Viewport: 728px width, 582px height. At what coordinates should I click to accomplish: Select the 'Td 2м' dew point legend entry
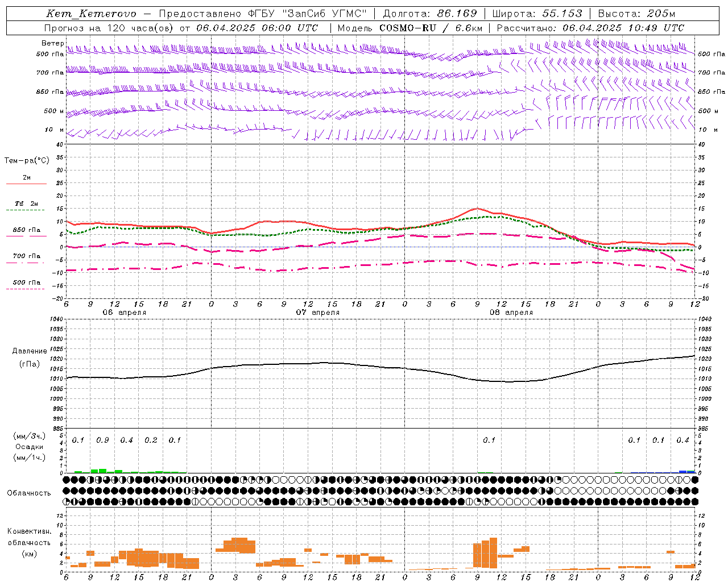pyautogui.click(x=27, y=203)
